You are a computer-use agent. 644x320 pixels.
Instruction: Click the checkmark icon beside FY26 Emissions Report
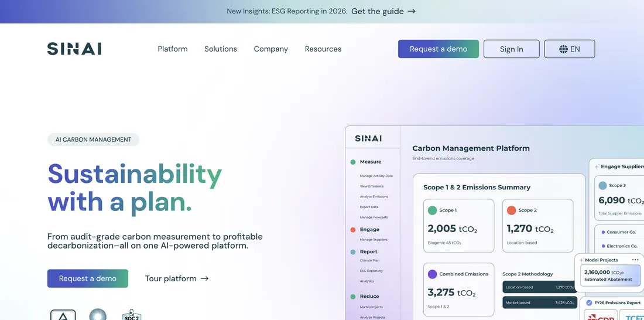pyautogui.click(x=589, y=303)
